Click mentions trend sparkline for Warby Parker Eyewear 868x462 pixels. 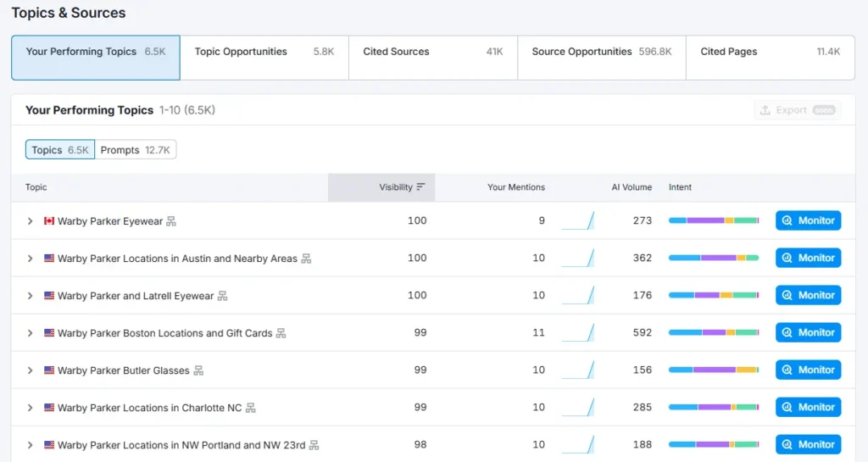(x=578, y=220)
